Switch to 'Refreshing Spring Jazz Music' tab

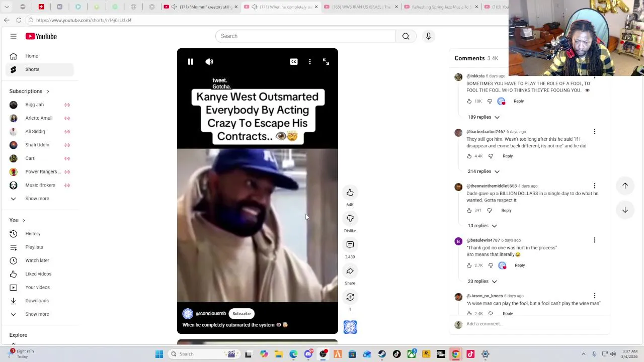441,7
